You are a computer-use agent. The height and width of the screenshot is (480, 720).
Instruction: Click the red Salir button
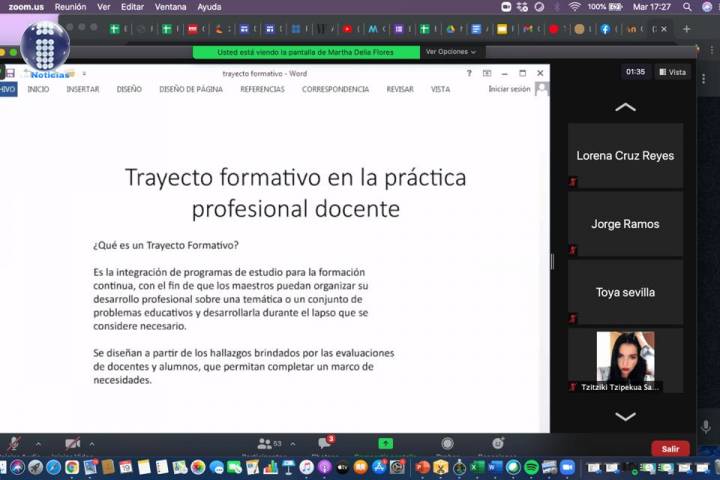pos(670,449)
